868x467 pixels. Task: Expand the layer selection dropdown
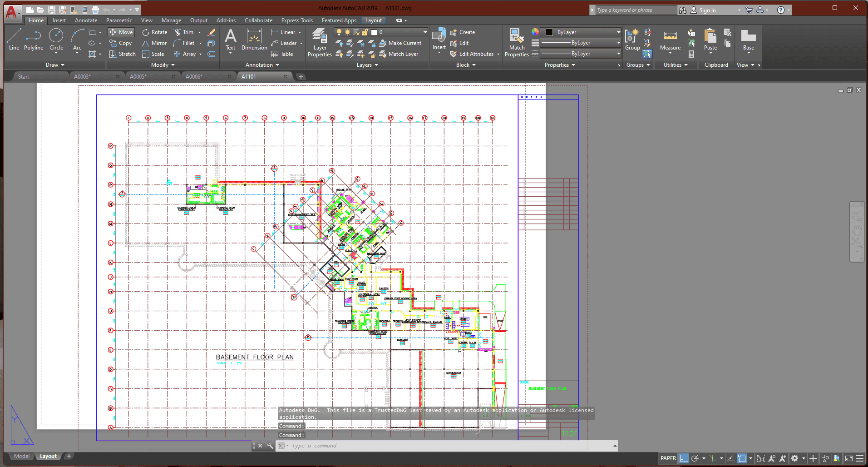coord(425,32)
